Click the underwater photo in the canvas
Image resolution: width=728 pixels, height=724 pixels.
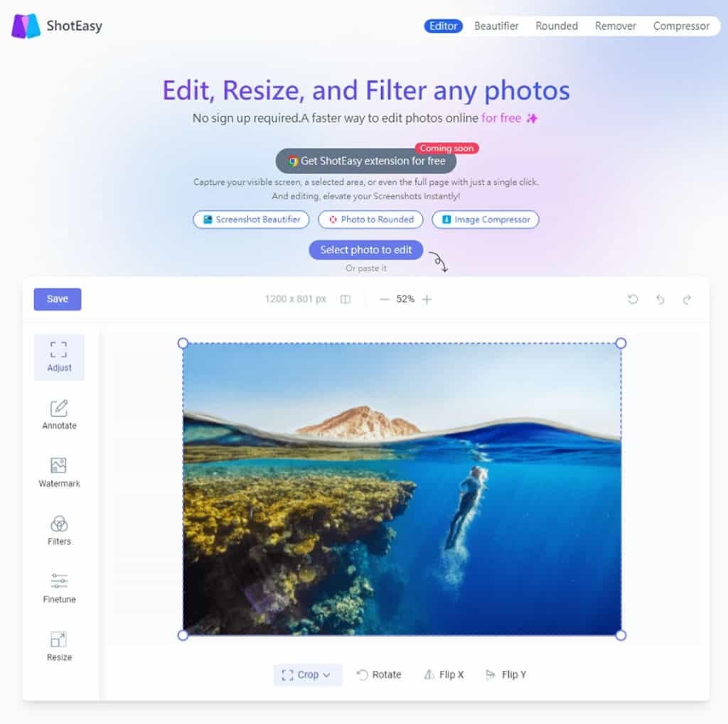402,489
